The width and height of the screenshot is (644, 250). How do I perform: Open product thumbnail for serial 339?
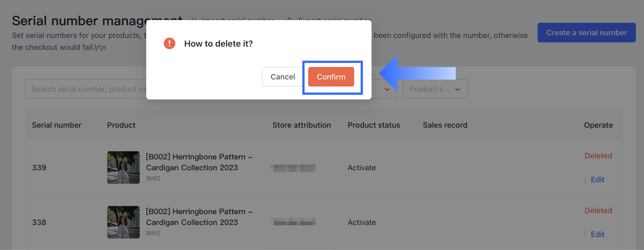[x=123, y=167]
